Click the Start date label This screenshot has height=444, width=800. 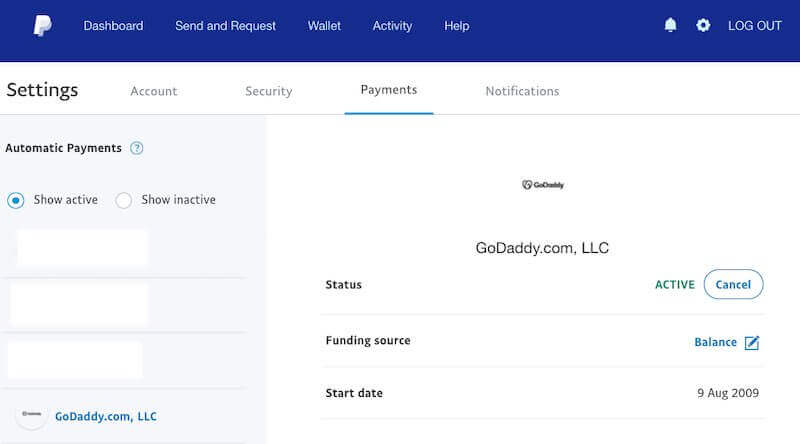click(354, 393)
